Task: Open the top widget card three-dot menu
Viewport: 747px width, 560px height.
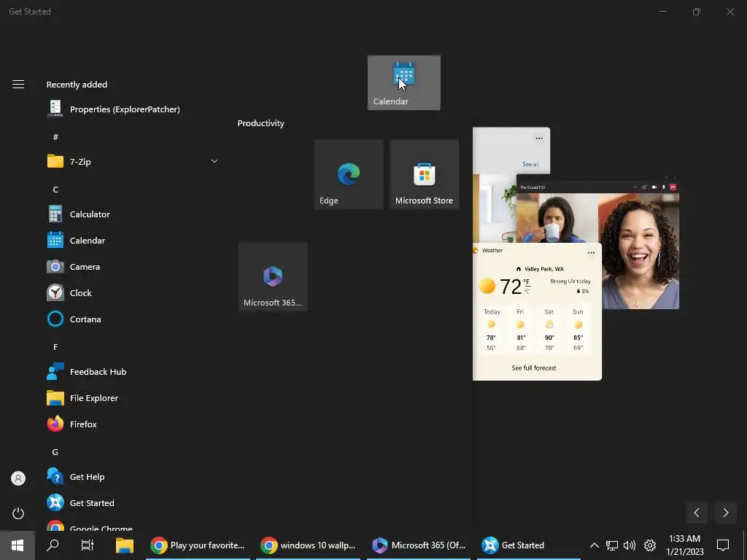Action: tap(539, 139)
